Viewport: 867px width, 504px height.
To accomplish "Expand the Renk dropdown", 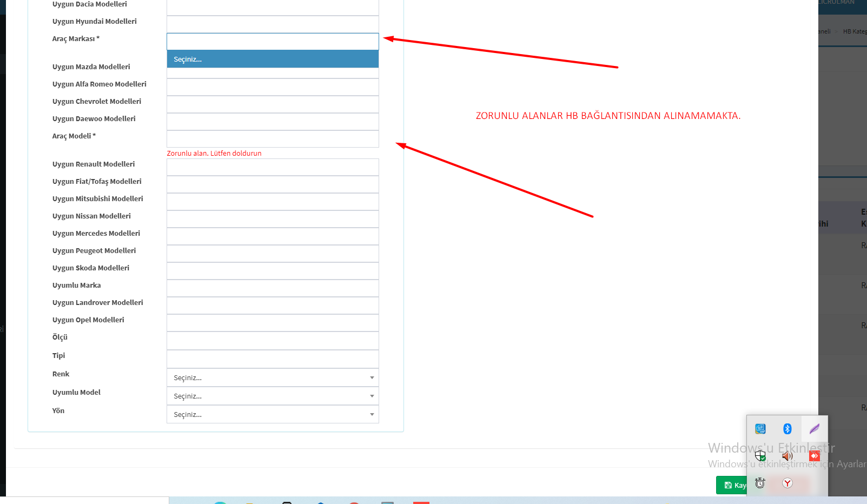I will tap(273, 377).
